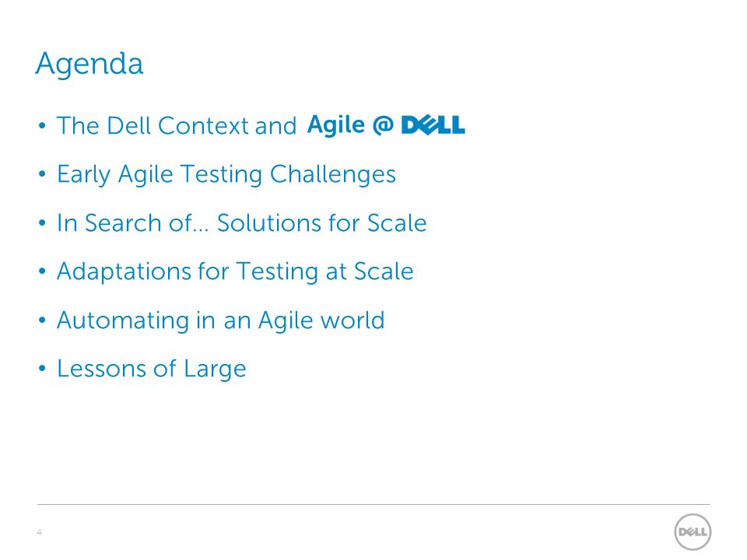Click the slide number 4
This screenshot has width=747, height=560.
[x=40, y=531]
